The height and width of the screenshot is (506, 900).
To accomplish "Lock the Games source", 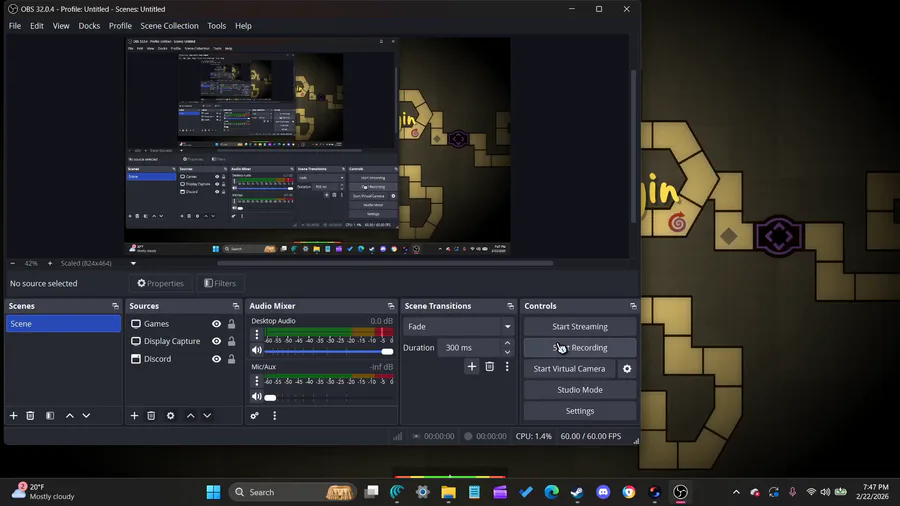I will (231, 324).
